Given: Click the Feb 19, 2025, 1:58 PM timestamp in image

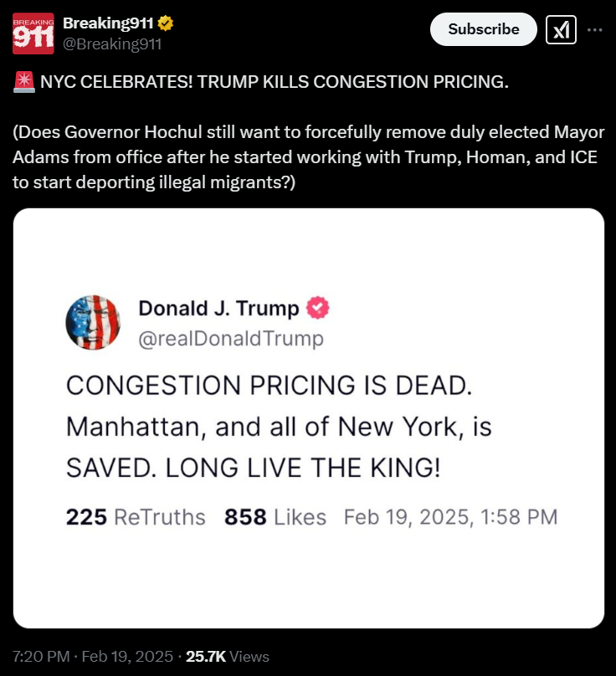Looking at the screenshot, I should [x=451, y=517].
